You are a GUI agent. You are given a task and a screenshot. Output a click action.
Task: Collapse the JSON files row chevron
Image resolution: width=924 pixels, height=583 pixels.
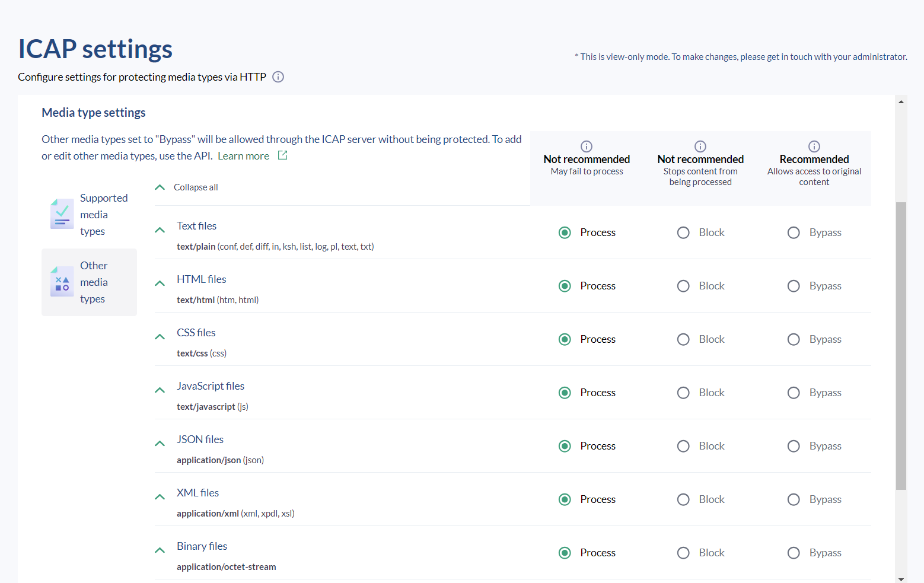point(160,444)
